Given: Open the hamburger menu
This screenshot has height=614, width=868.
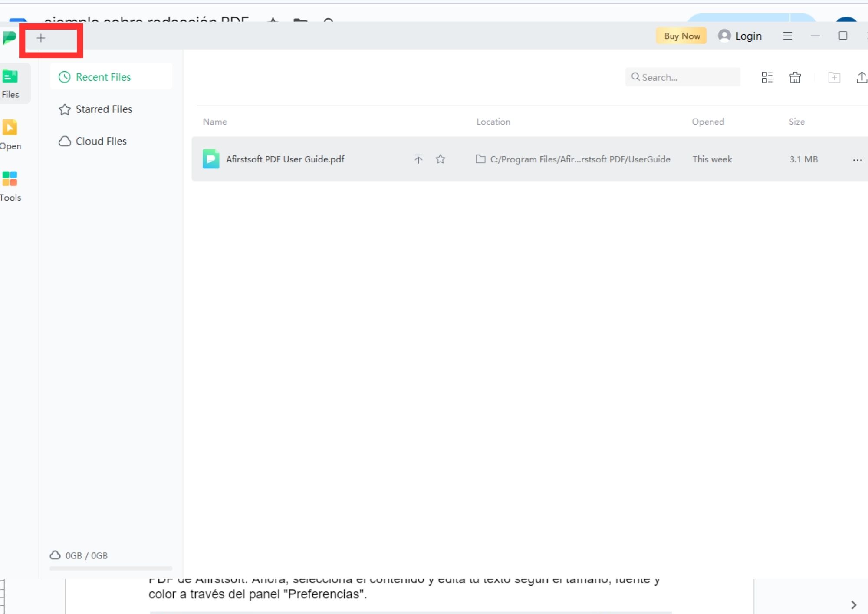Looking at the screenshot, I should point(787,36).
